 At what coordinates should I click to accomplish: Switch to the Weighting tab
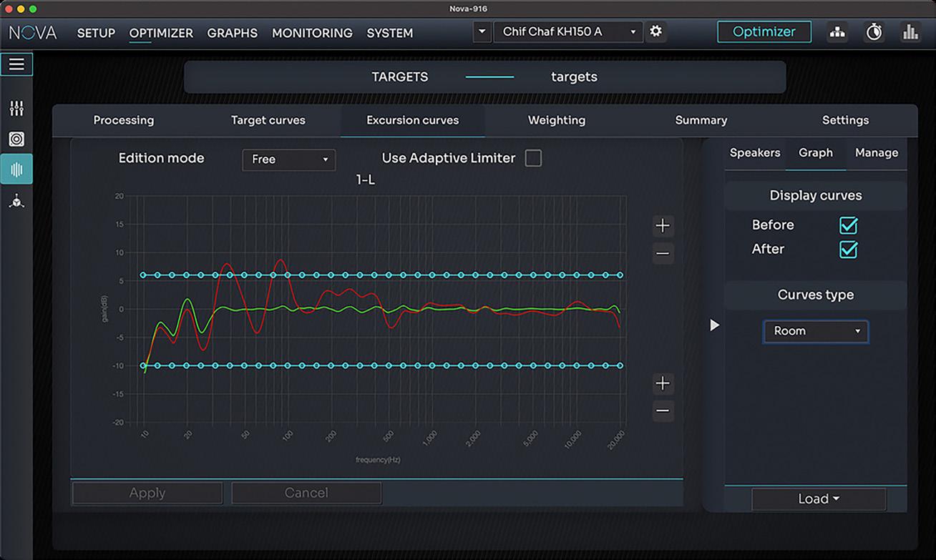557,120
